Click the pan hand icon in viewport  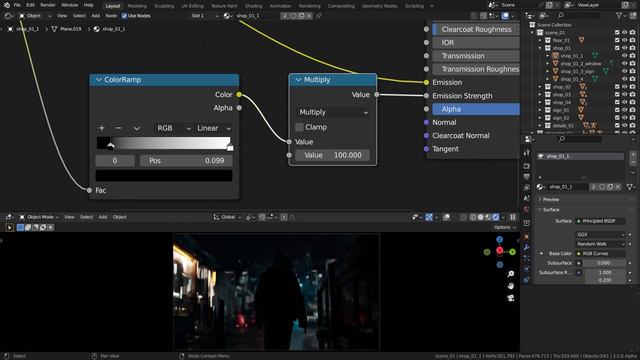tap(511, 286)
